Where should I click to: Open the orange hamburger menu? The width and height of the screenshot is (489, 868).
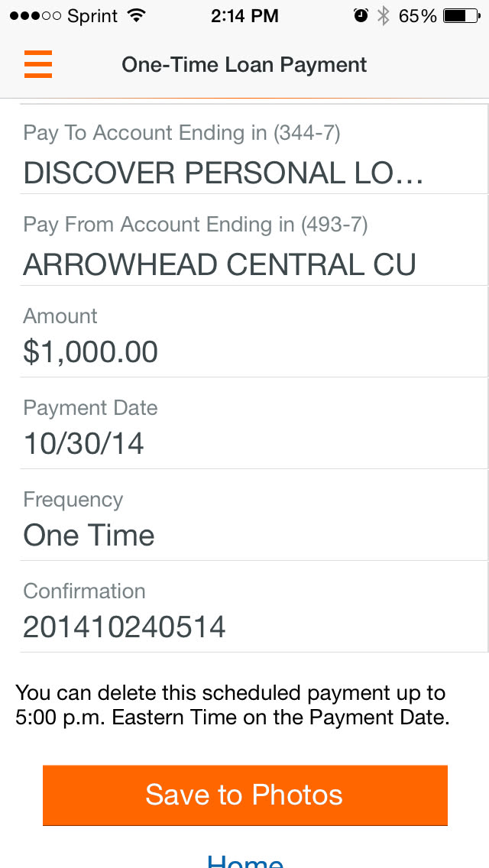pos(38,64)
